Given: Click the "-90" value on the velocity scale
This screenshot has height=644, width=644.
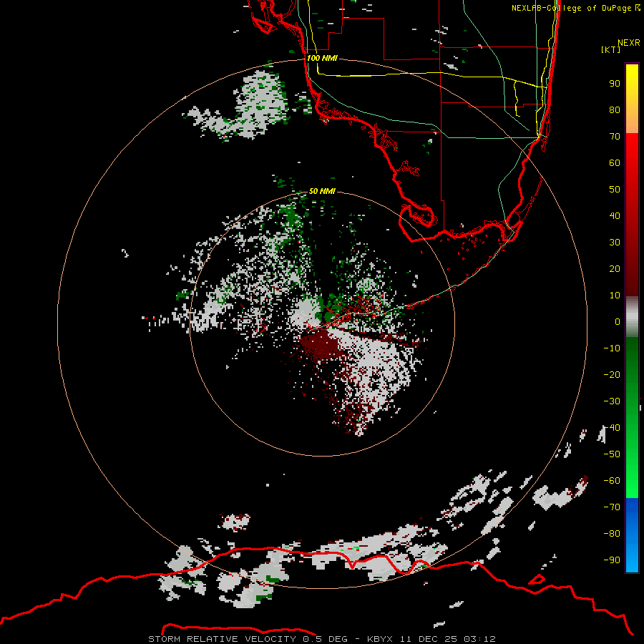Looking at the screenshot, I should click(x=612, y=560).
